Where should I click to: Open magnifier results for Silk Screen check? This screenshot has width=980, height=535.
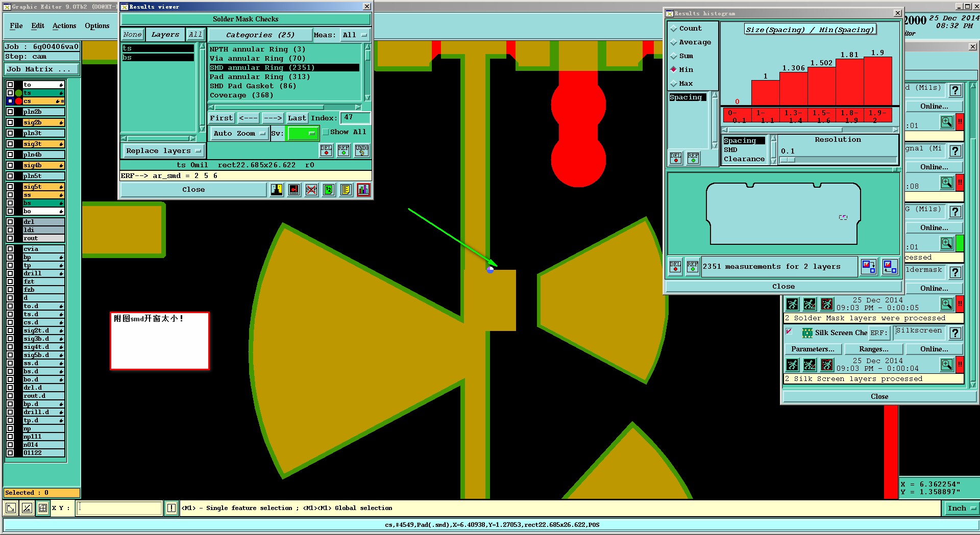(x=947, y=365)
